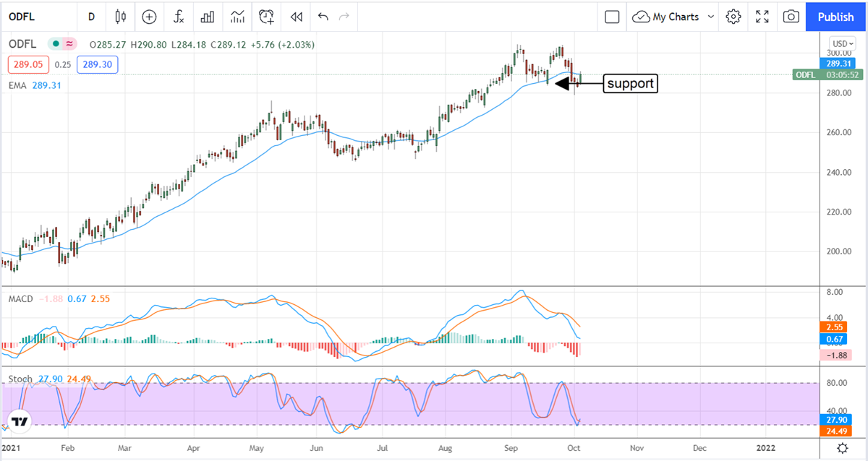Select the MACD indicator legend
This screenshot has width=868, height=461.
[20, 298]
